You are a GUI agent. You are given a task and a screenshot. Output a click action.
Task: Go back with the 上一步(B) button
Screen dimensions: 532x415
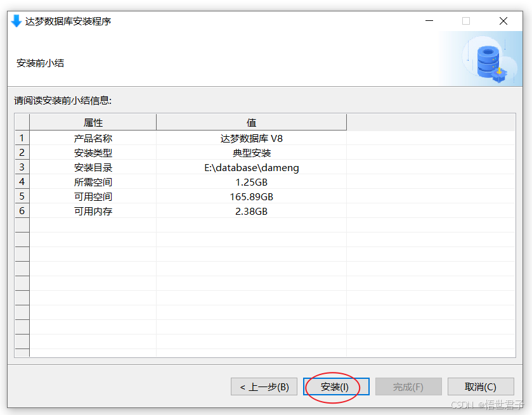(264, 387)
